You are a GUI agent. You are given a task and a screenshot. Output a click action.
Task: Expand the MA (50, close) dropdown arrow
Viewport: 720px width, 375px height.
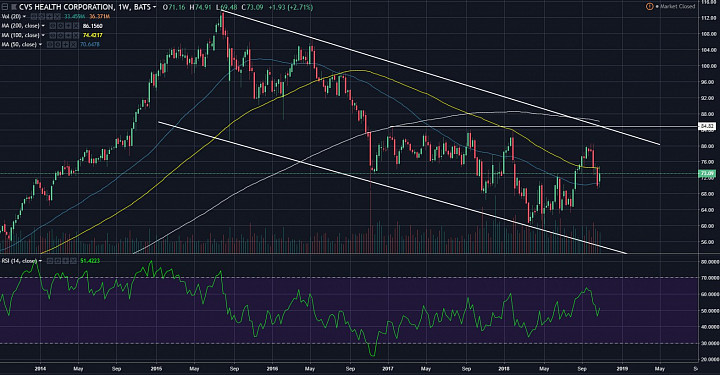tap(40, 45)
